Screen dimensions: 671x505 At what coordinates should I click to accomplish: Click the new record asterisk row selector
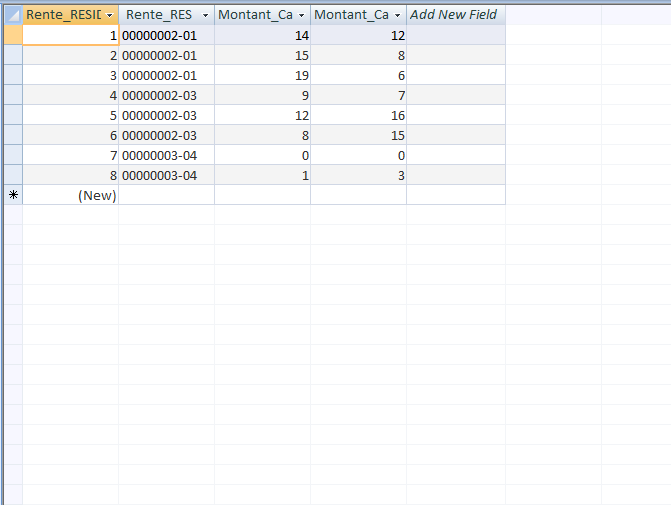(x=13, y=195)
